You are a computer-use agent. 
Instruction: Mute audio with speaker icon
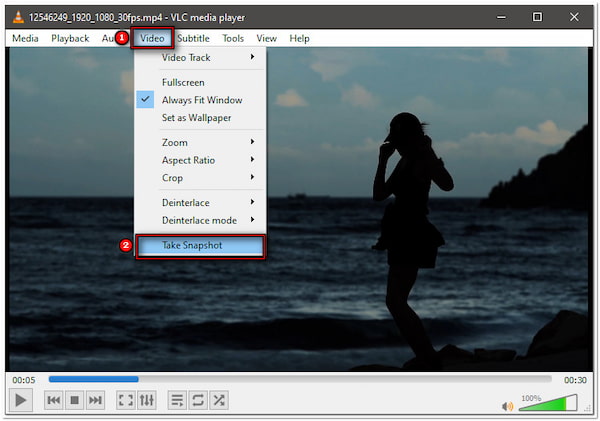click(x=508, y=405)
